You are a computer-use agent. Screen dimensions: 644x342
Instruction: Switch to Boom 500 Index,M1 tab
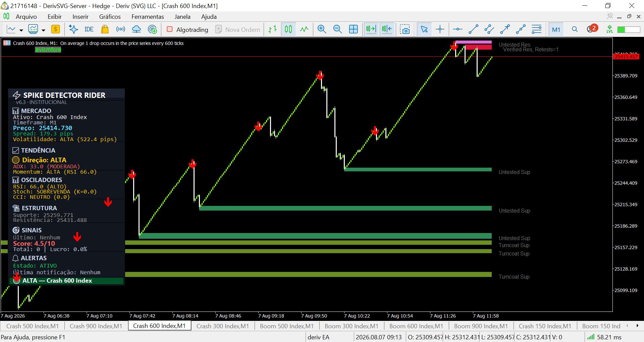(x=287, y=326)
